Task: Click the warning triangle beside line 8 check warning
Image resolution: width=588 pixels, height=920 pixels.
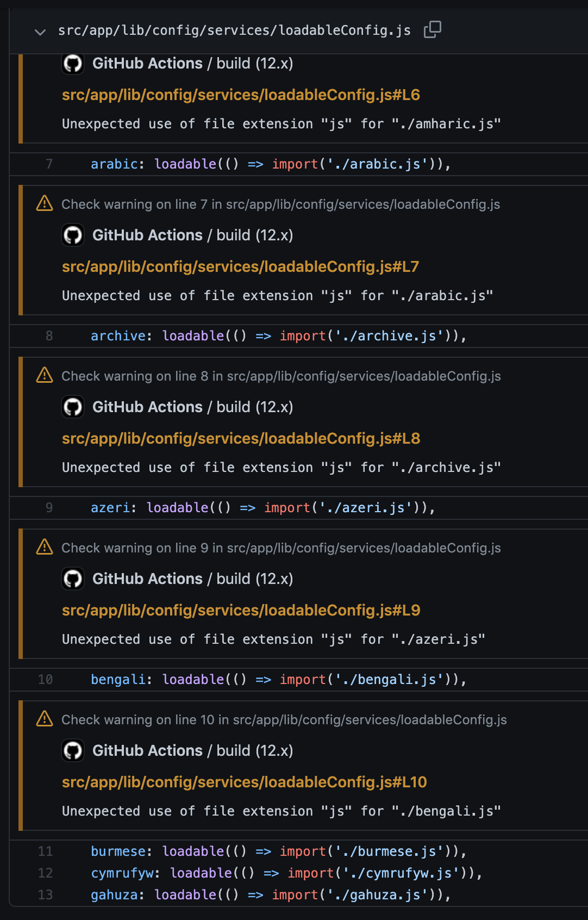Action: click(45, 375)
